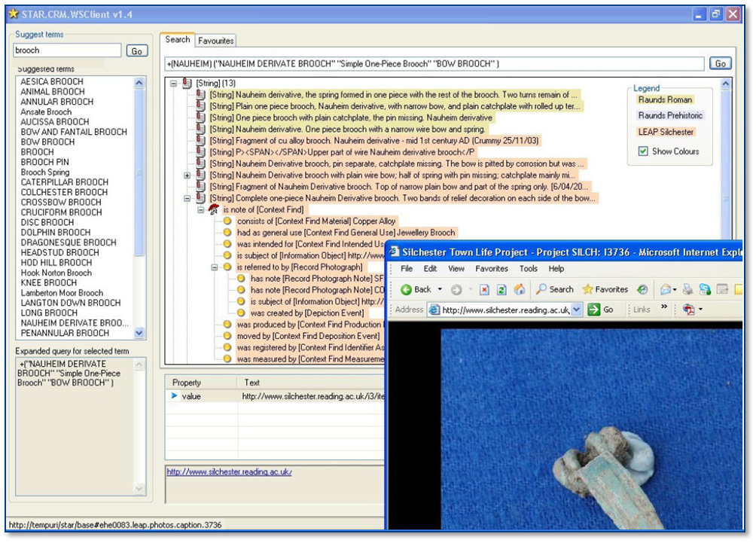The height and width of the screenshot is (543, 756).
Task: Click document icon for 'Fragment of cu alloy brooch' row
Action: point(200,141)
